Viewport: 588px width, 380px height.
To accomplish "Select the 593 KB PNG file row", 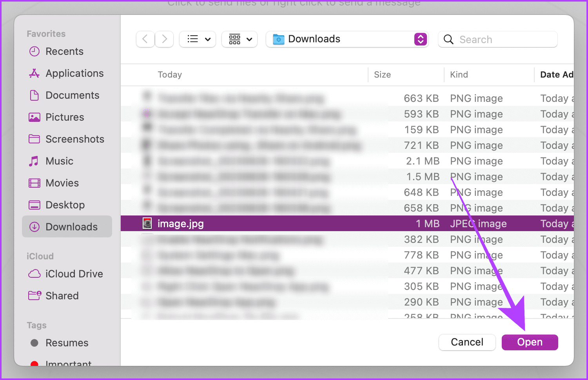I will 347,114.
